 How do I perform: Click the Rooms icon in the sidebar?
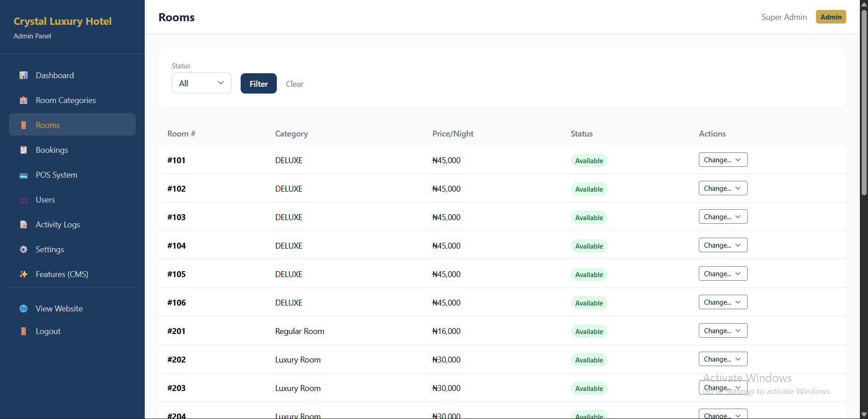tap(23, 125)
